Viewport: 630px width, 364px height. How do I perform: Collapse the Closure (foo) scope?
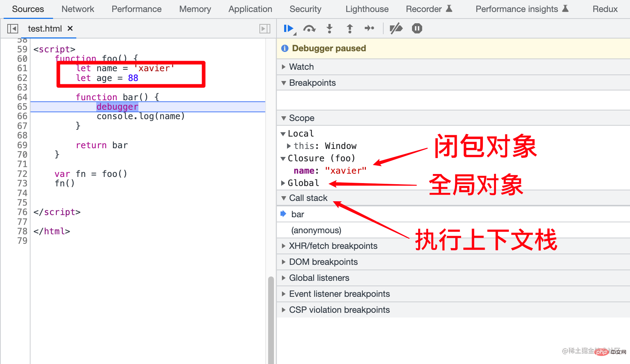tap(283, 158)
